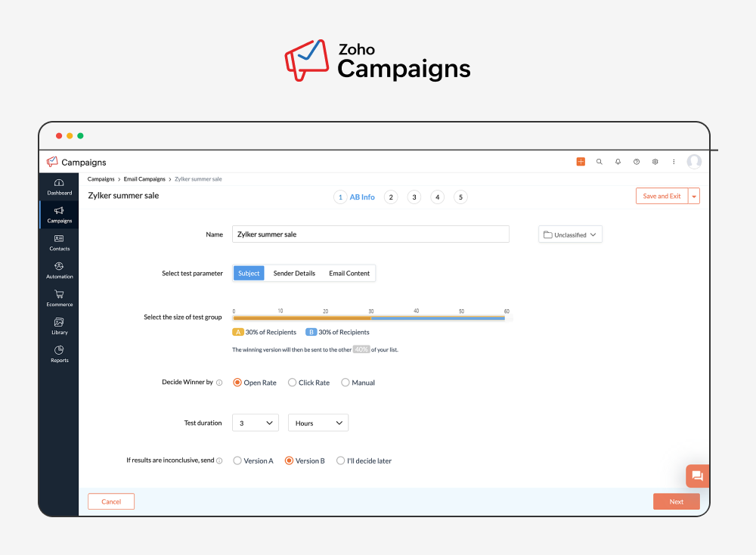Select Version B radio button
Screen dimensions: 756x555
point(289,460)
